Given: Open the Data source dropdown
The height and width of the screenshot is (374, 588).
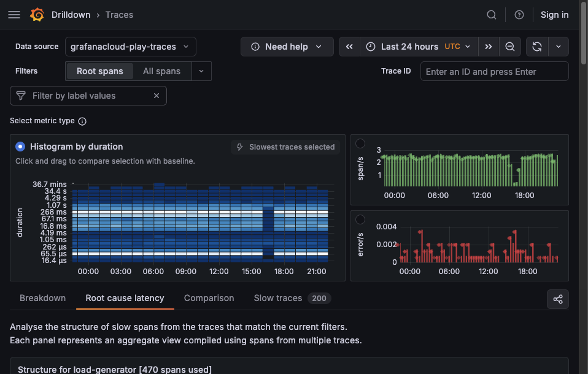Looking at the screenshot, I should pyautogui.click(x=130, y=46).
